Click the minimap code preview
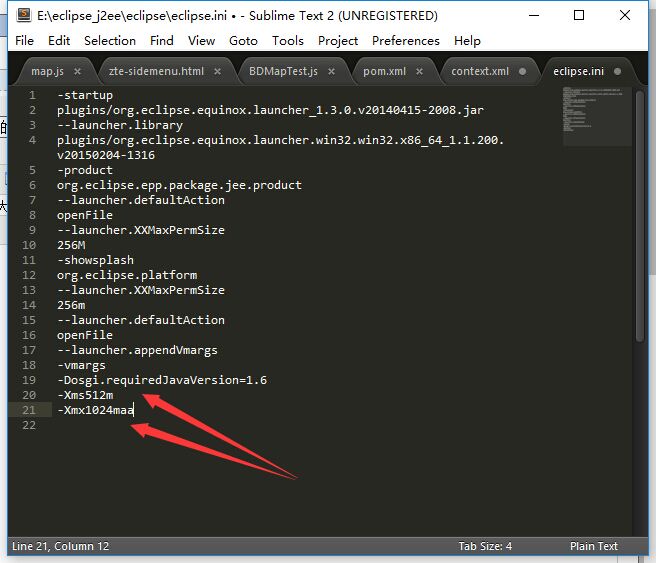Screen dimensions: 656x563 pos(597,116)
